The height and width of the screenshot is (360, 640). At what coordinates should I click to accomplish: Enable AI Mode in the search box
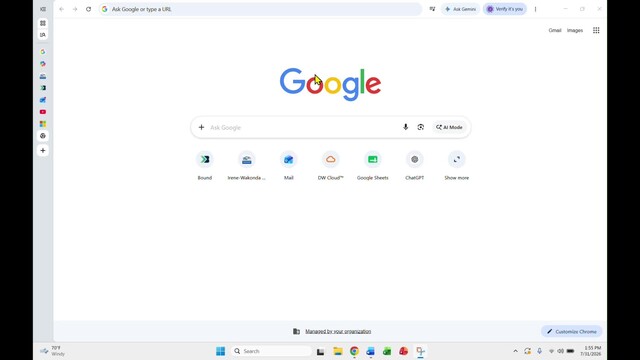449,127
